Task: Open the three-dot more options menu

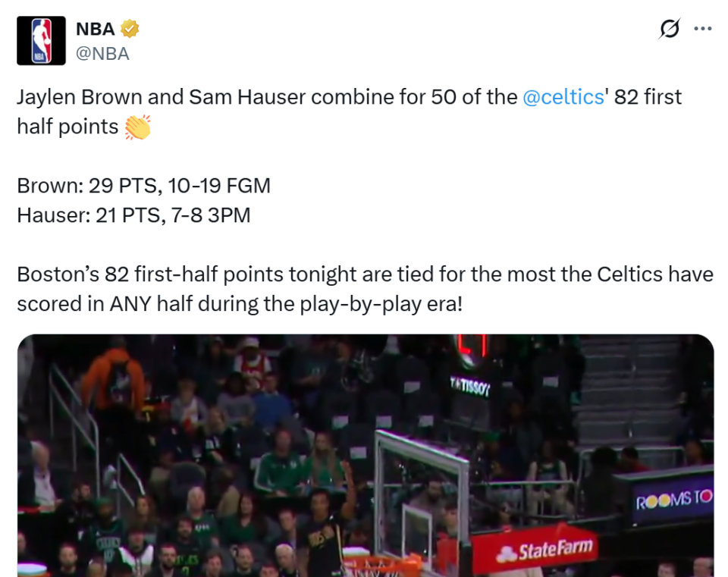Action: [703, 30]
